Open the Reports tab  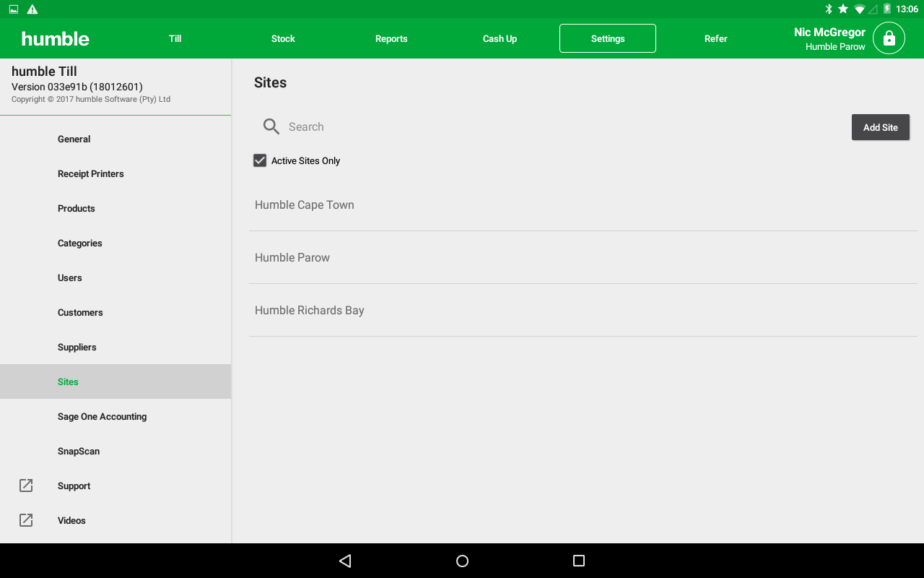[x=391, y=38]
